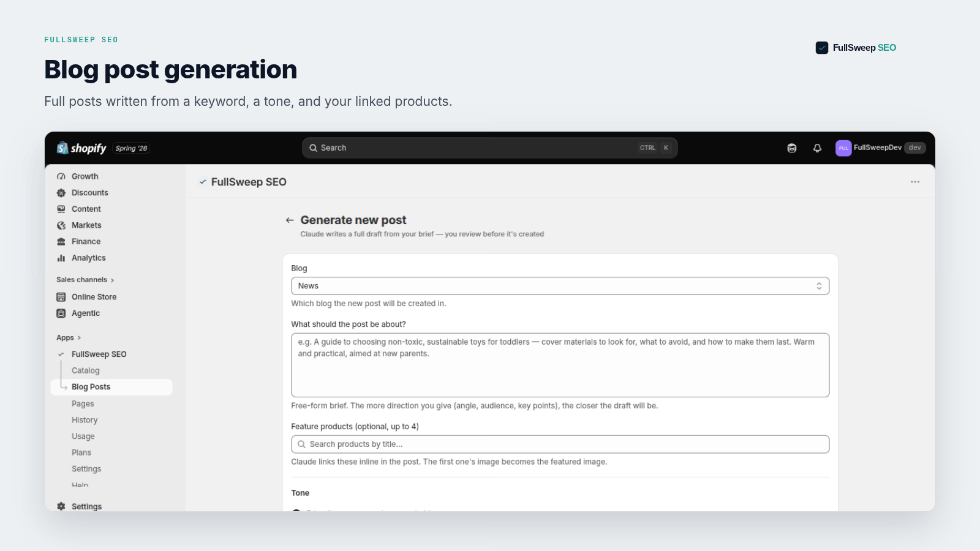The height and width of the screenshot is (551, 980).
Task: Open the FullSweepDev account menu
Action: tap(880, 148)
